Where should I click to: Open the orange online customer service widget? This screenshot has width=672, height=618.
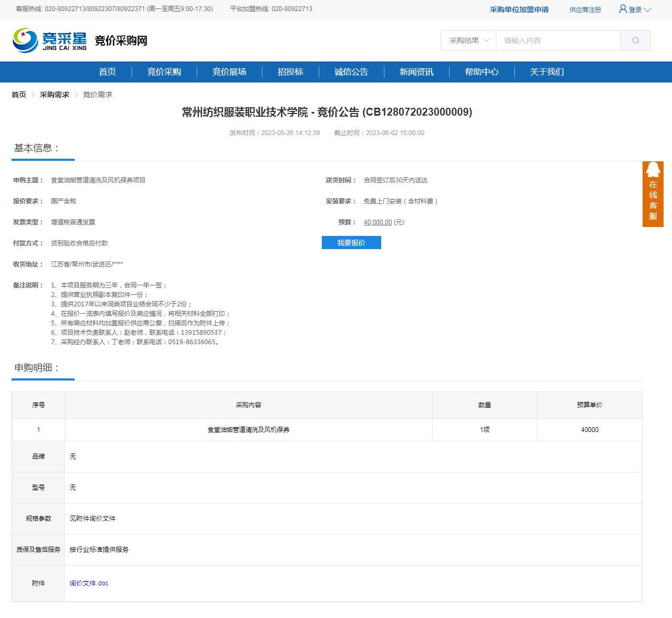tap(653, 194)
